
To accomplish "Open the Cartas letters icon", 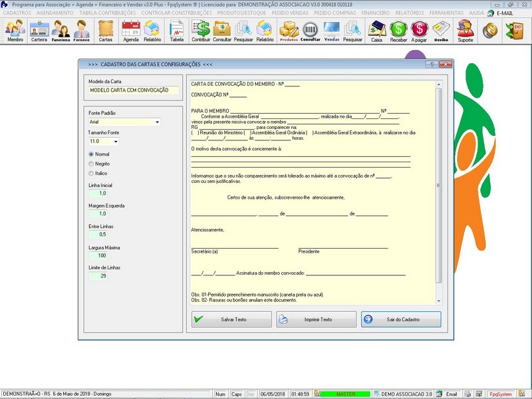I will click(x=106, y=31).
